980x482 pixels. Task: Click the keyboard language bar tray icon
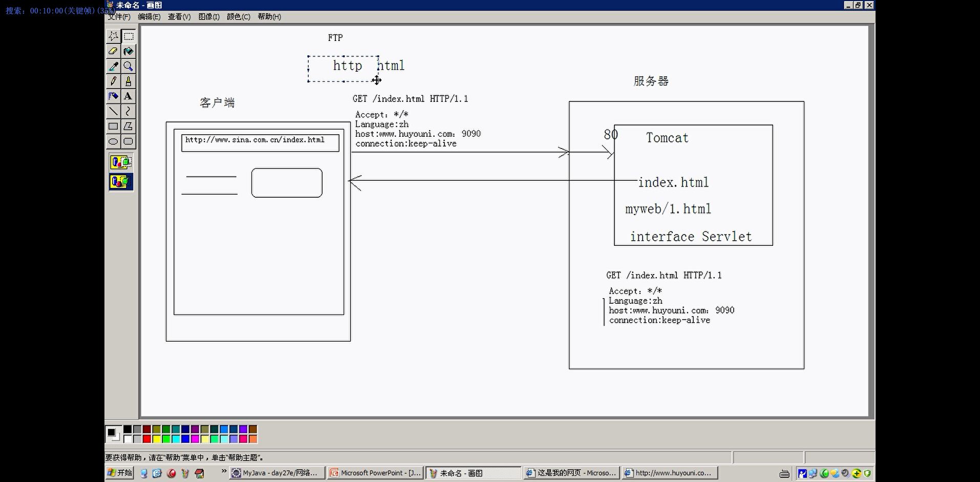[784, 474]
